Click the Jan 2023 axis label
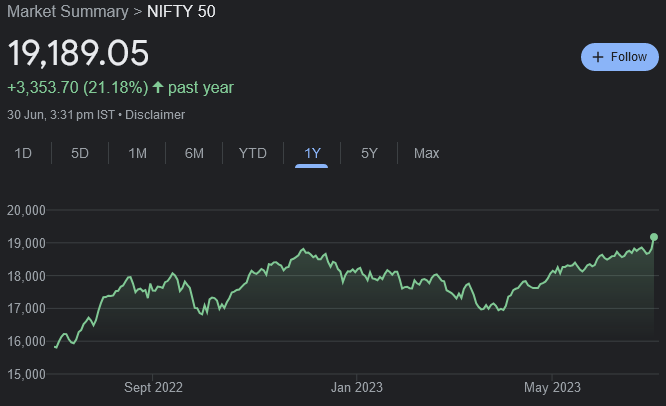The image size is (666, 406). click(357, 387)
